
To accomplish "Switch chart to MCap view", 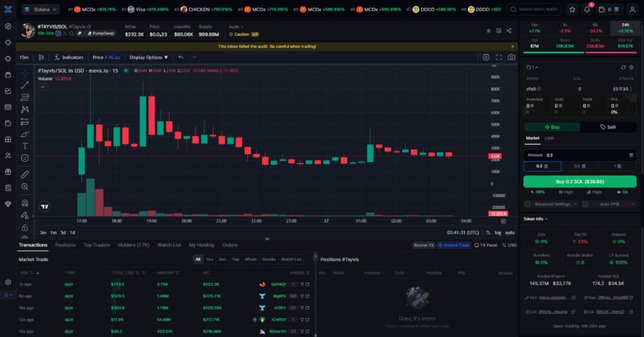I will [114, 57].
